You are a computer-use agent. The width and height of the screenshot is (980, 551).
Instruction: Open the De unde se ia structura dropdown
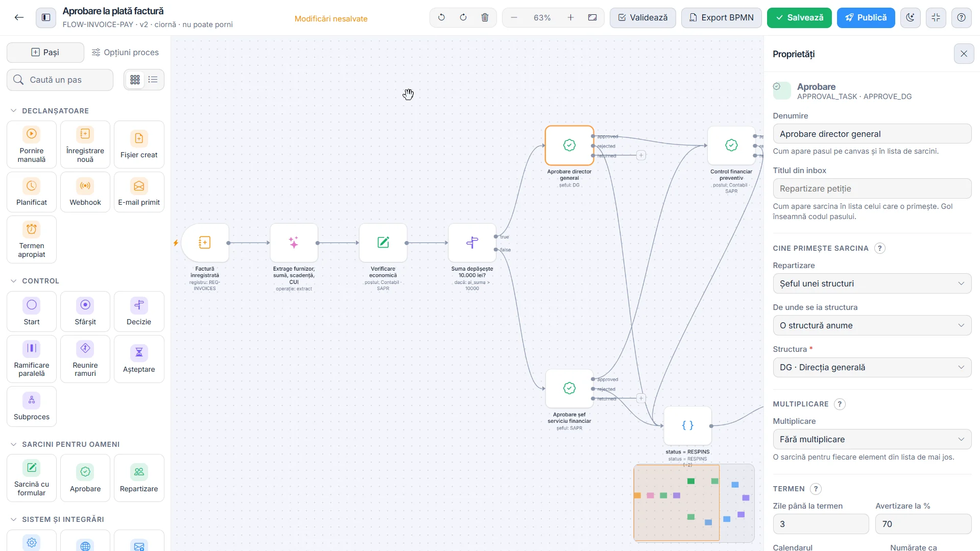[x=872, y=325]
